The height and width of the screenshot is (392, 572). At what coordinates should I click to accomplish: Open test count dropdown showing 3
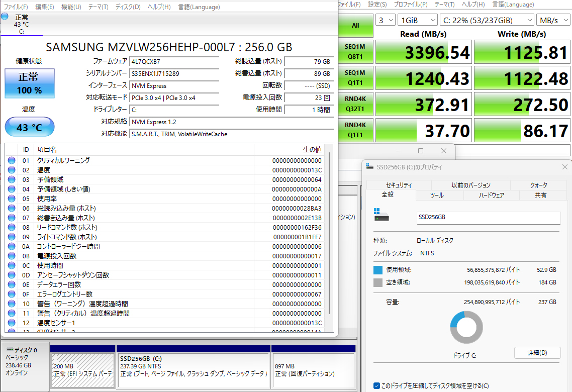point(385,21)
